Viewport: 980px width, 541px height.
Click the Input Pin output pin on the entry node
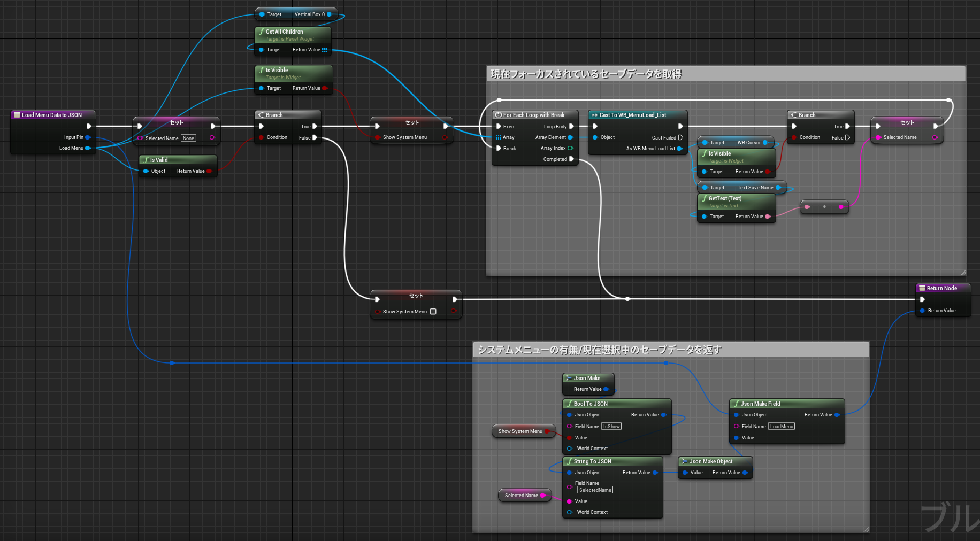pos(88,137)
